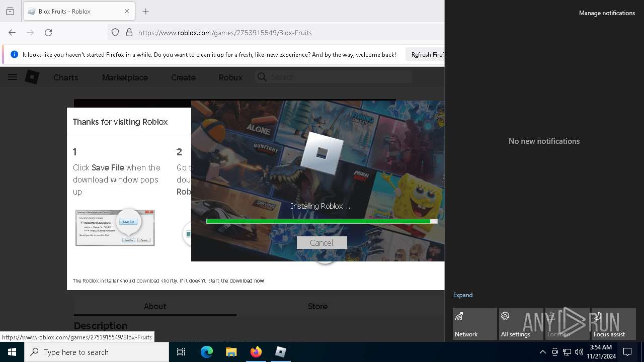Select the Blox Fruits - Roblox tab

coord(78,11)
